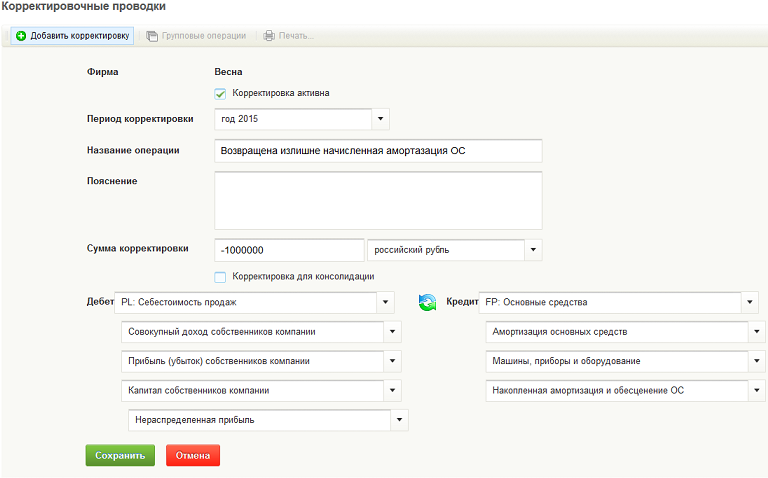Open Групповые операции toolbar item
This screenshot has width=768, height=478.
point(196,36)
